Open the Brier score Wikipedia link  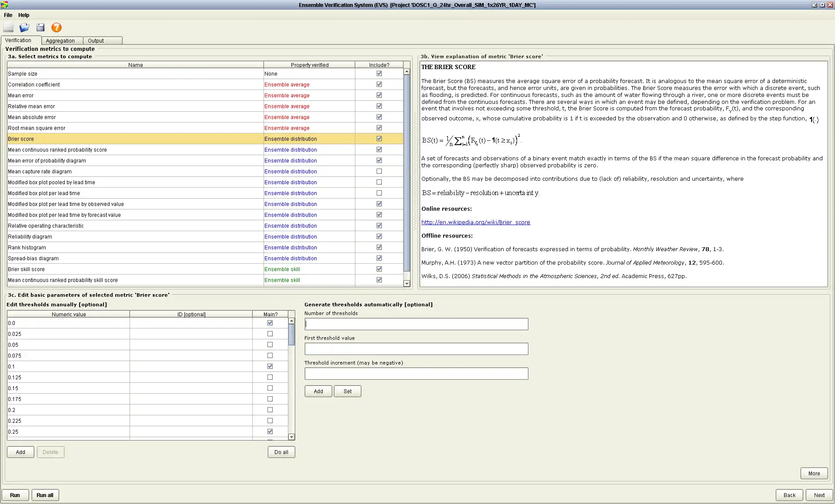coord(475,222)
